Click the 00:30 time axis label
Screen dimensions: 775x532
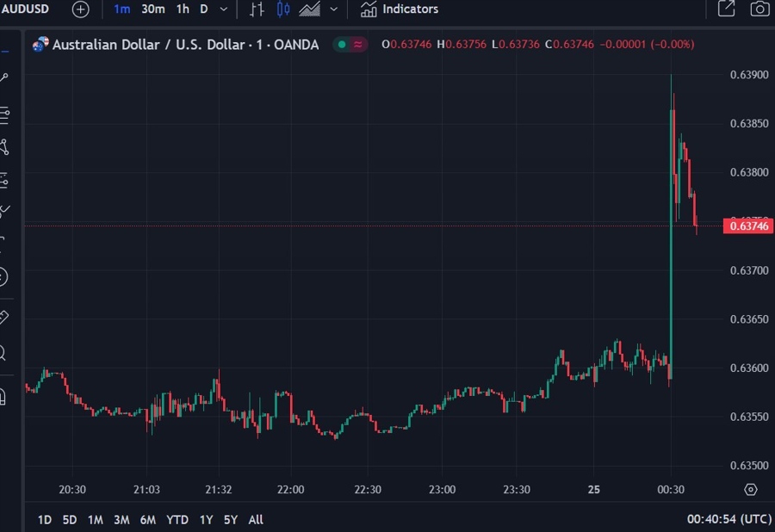click(671, 490)
